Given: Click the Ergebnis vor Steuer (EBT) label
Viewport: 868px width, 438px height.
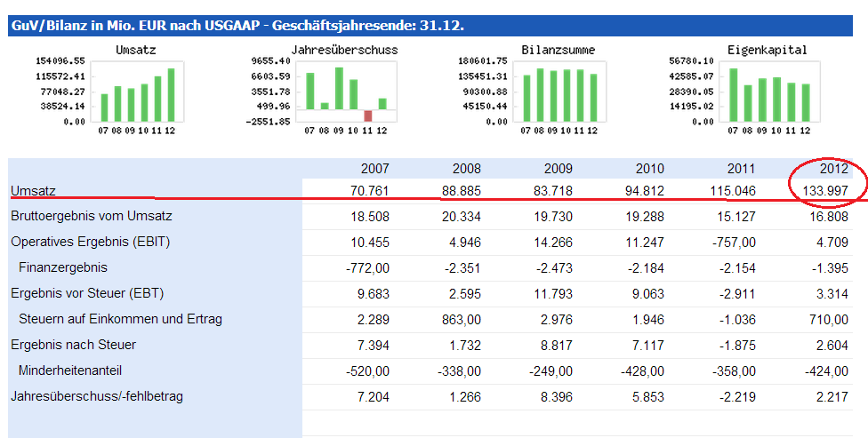Looking at the screenshot, I should click(x=87, y=293).
